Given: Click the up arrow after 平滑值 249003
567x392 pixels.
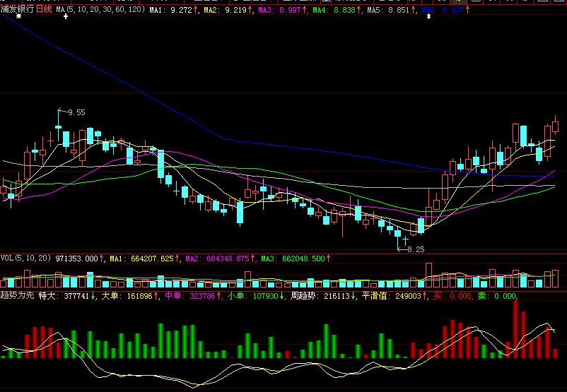Looking at the screenshot, I should [426, 297].
